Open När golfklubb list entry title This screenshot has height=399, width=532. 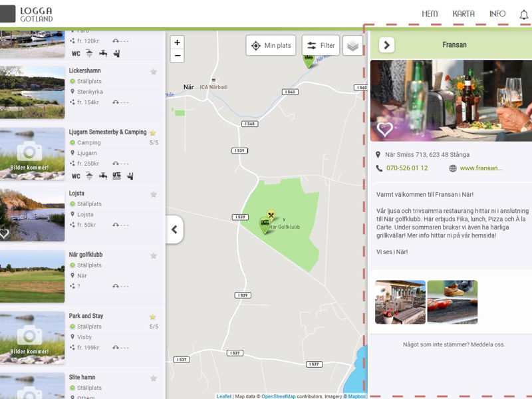point(86,255)
